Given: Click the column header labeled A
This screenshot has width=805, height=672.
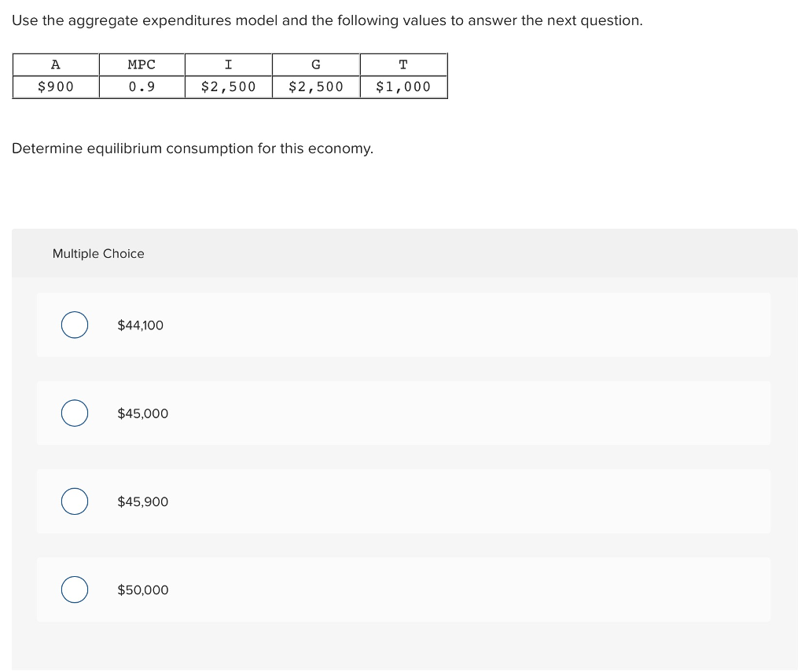Looking at the screenshot, I should click(55, 64).
